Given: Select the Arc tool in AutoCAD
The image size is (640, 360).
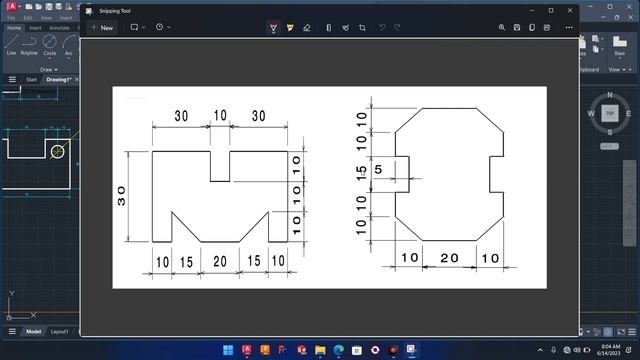Looking at the screenshot, I should (69, 45).
